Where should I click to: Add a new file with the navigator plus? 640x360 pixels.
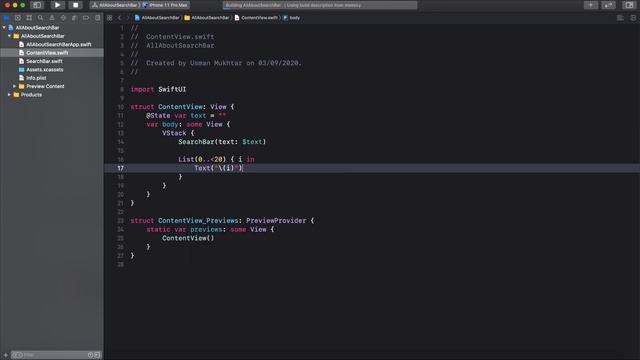(5, 355)
